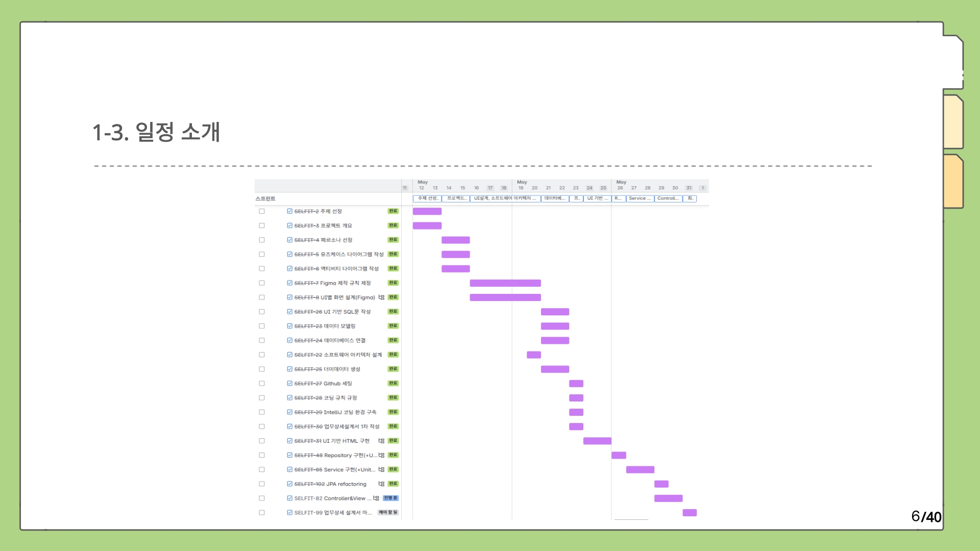Click the subtask icon on SELFIT-102 JPA refactoring
980x551 pixels.
click(381, 484)
